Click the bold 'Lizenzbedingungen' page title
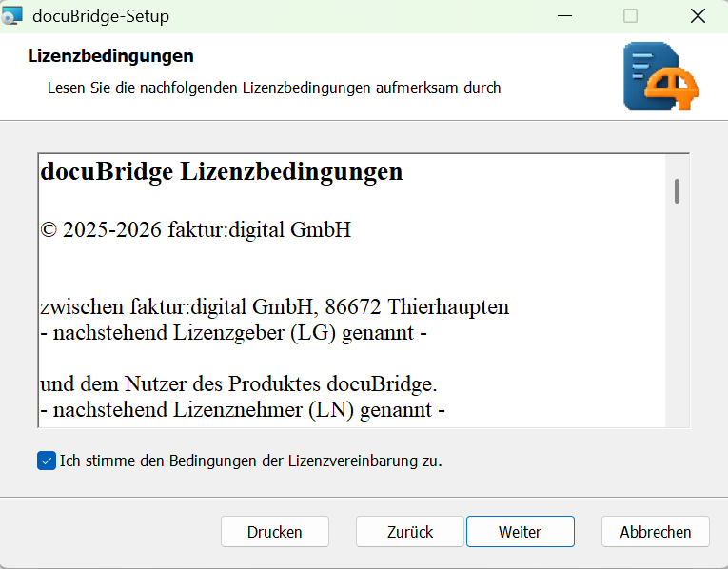Viewport: 728px width, 569px height. [x=111, y=57]
